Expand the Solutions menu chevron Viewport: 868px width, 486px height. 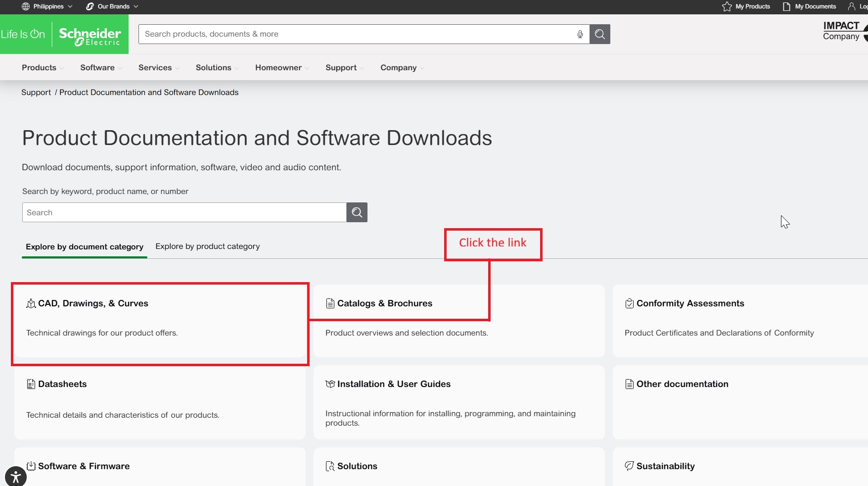[236, 68]
